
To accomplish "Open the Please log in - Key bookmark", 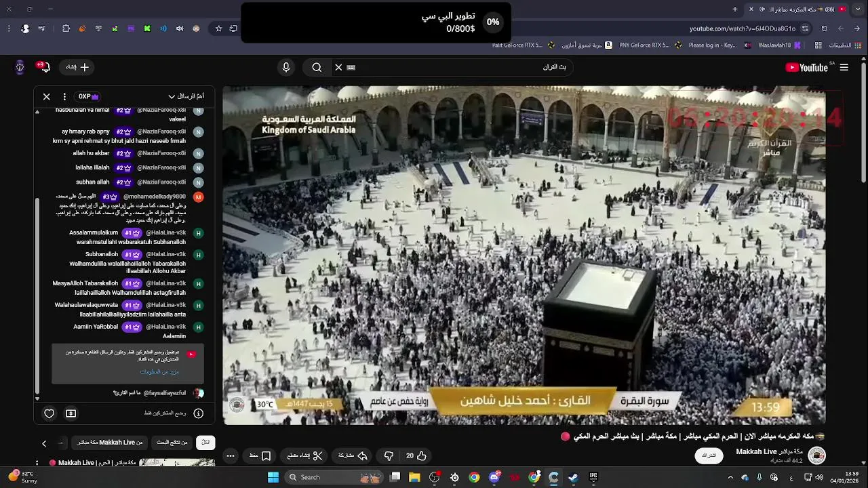I will tap(720, 45).
